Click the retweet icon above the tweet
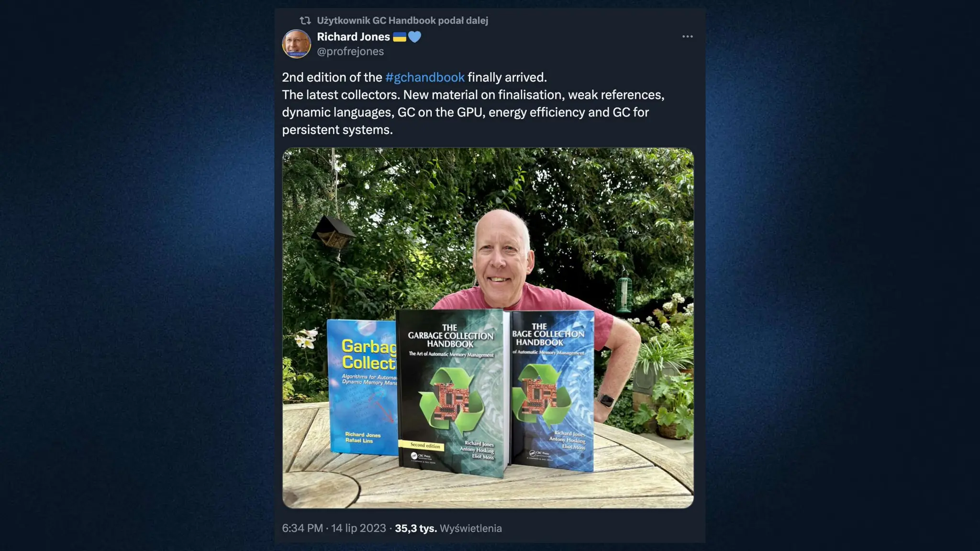Viewport: 980px width, 551px height. [x=305, y=21]
